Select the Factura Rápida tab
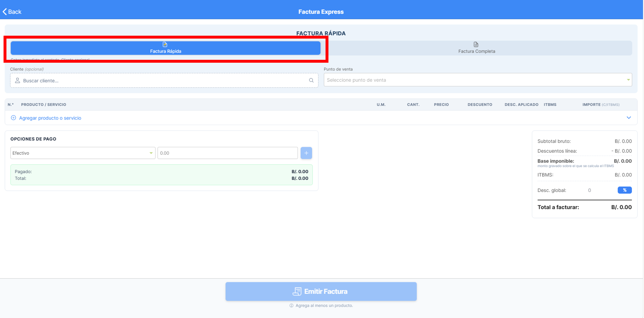644x318 pixels. click(x=166, y=48)
